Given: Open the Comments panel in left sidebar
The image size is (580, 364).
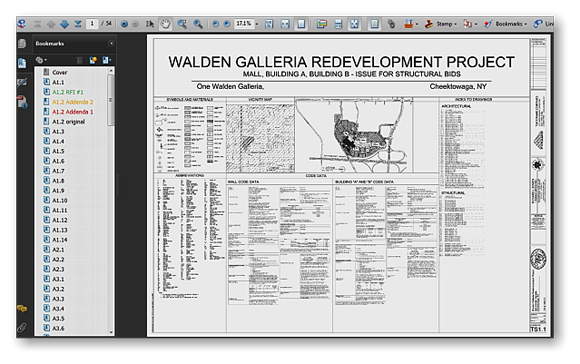Looking at the screenshot, I should pos(22,308).
